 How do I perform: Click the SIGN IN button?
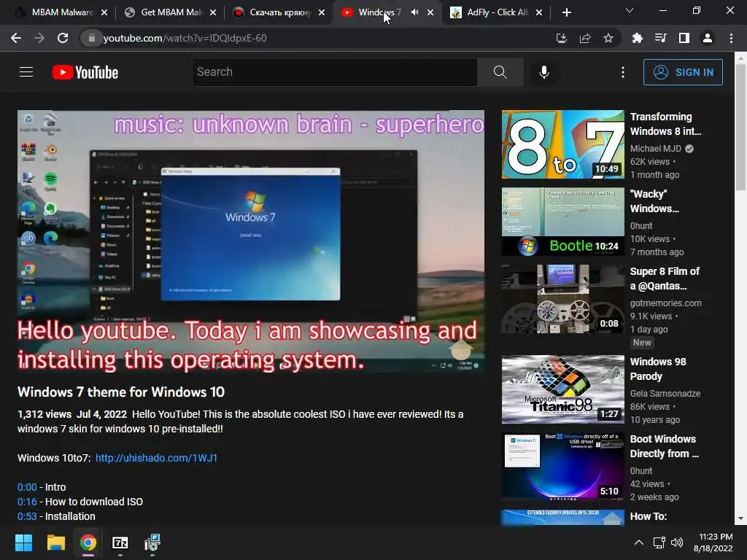pos(683,72)
